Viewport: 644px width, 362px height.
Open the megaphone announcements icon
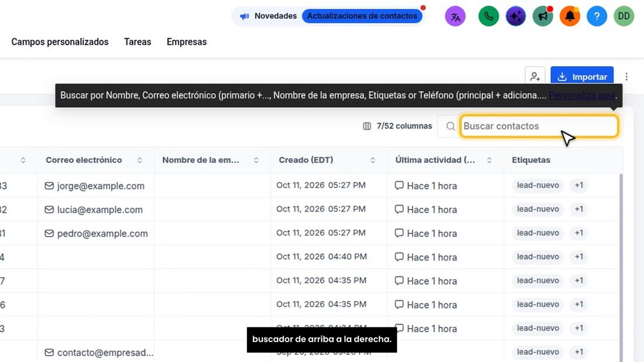(x=543, y=16)
